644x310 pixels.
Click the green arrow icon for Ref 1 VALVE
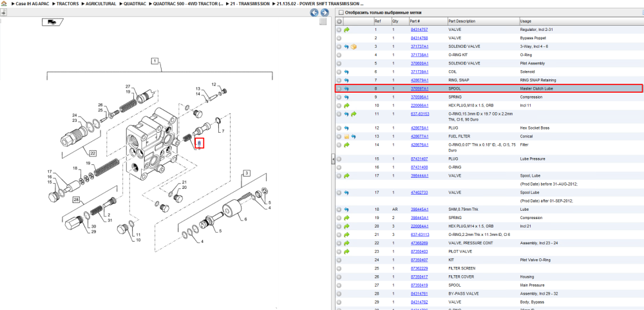pyautogui.click(x=346, y=30)
